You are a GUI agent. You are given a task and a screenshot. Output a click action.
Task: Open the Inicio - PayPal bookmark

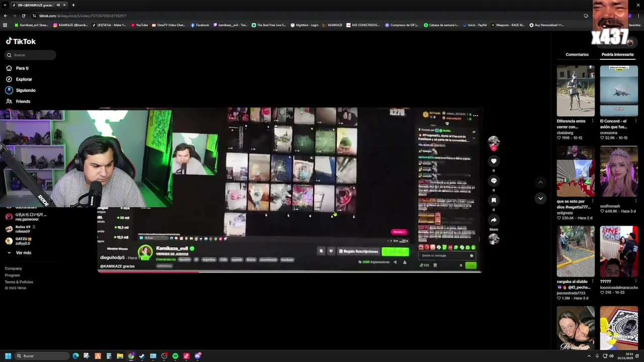[474, 25]
